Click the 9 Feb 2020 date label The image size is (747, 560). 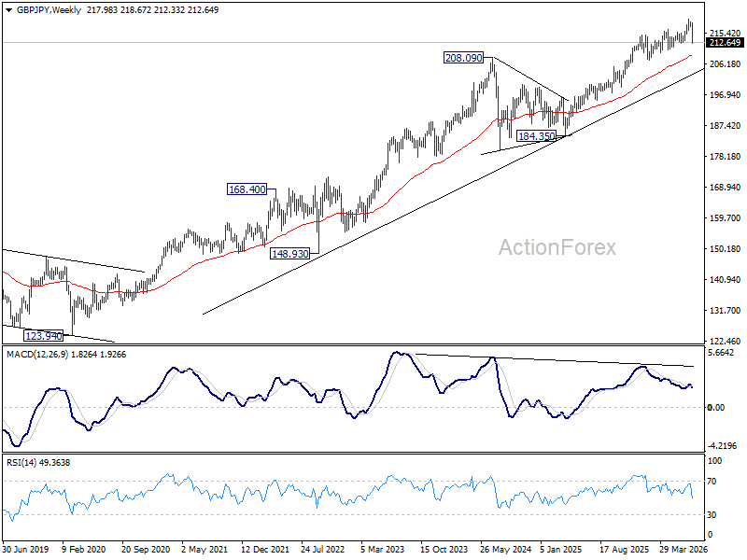click(84, 550)
